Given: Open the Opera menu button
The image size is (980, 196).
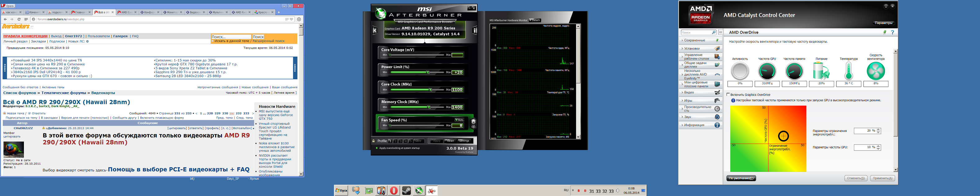Looking at the screenshot, I should click(8, 6).
